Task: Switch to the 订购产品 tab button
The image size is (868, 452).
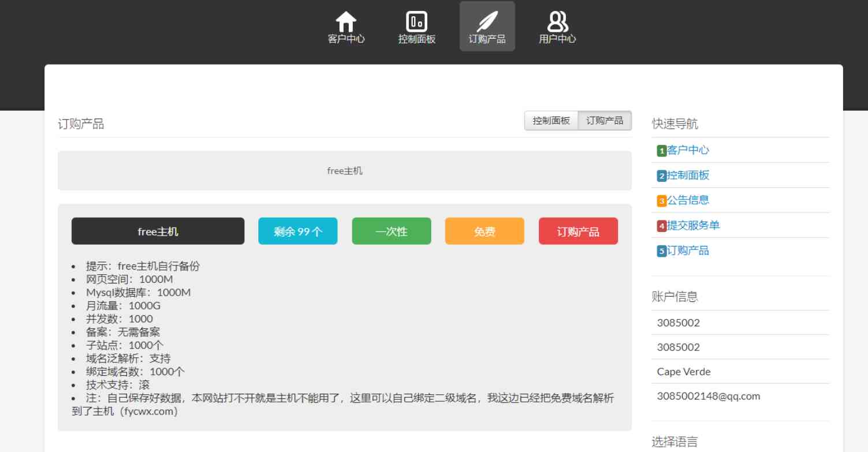Action: click(605, 121)
